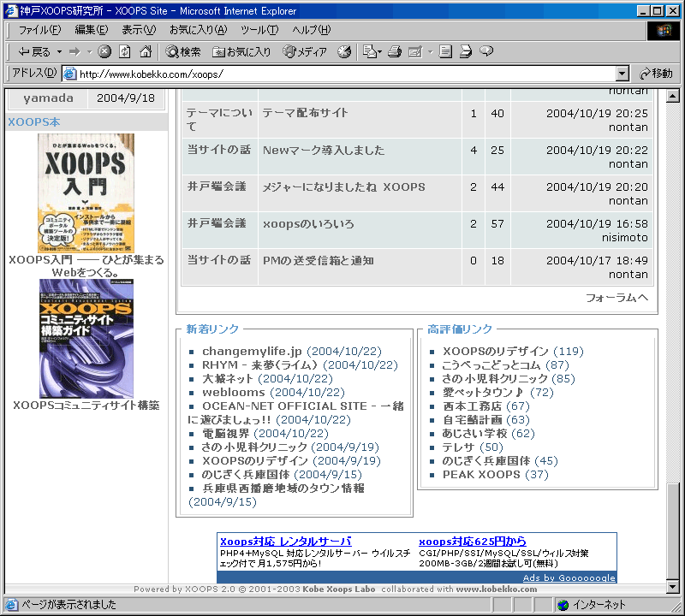Viewport: 685px width, 616px height.
Task: Click the Refresh page icon
Action: [x=125, y=51]
